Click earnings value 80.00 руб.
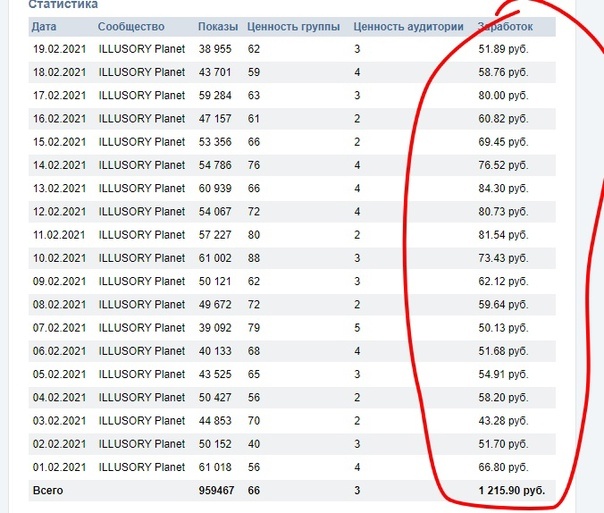Image resolution: width=604 pixels, height=513 pixels. pyautogui.click(x=503, y=96)
